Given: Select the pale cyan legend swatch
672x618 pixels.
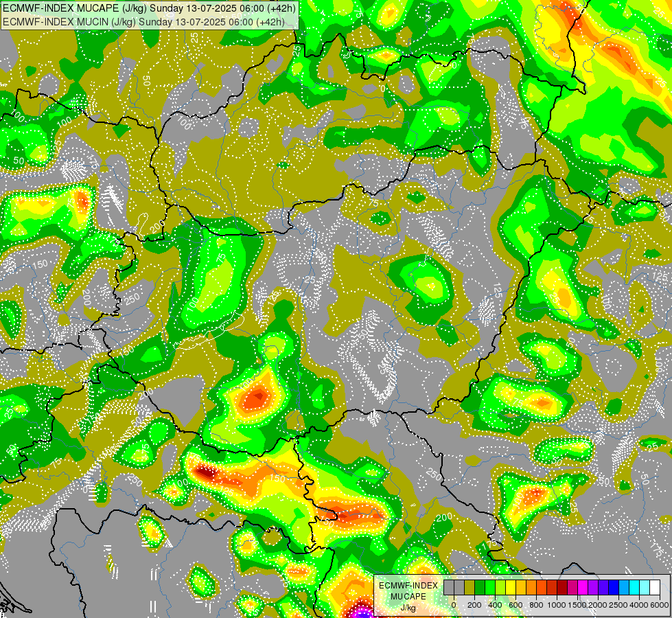Looking at the screenshot, I should click(x=645, y=587).
